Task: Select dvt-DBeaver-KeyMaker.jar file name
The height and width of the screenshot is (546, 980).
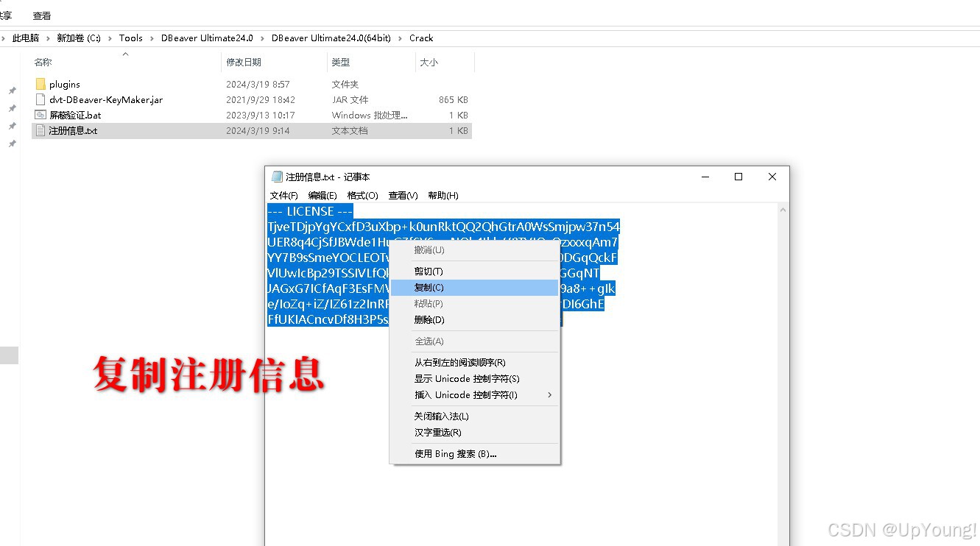Action: [106, 100]
